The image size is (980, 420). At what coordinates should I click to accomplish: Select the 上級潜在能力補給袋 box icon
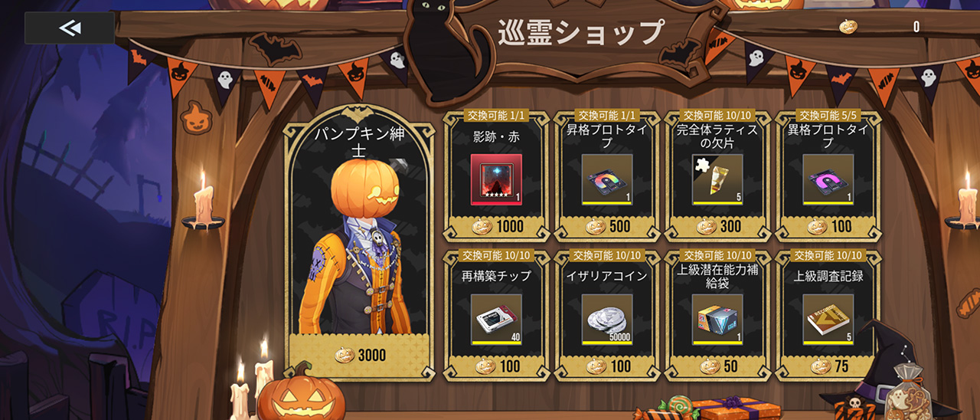(717, 319)
